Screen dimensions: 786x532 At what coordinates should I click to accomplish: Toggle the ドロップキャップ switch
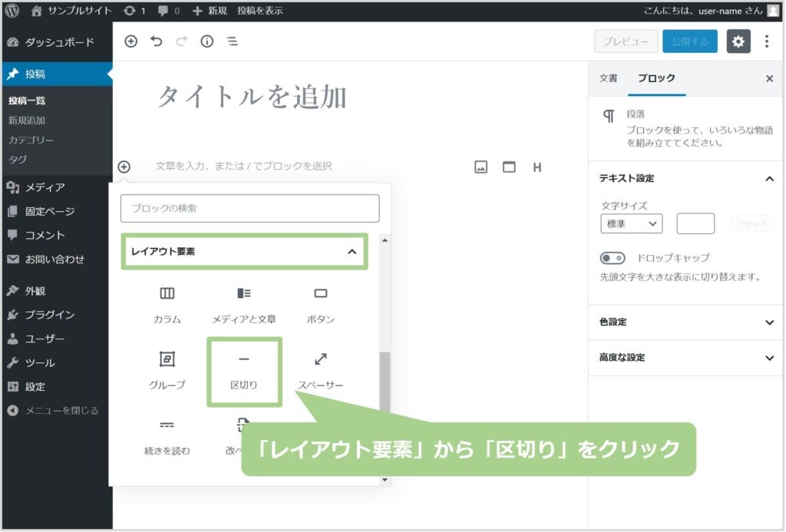pos(613,258)
